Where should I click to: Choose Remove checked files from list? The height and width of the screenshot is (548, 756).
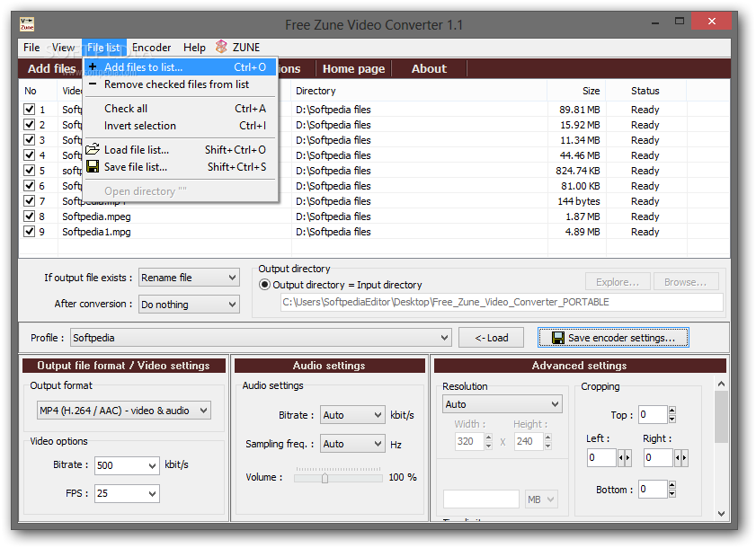point(181,84)
